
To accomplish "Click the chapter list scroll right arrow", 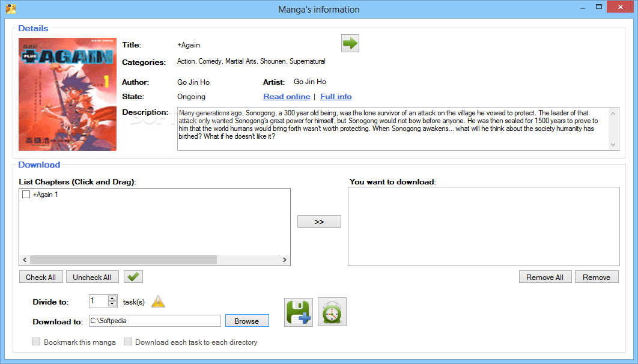I will 284,259.
